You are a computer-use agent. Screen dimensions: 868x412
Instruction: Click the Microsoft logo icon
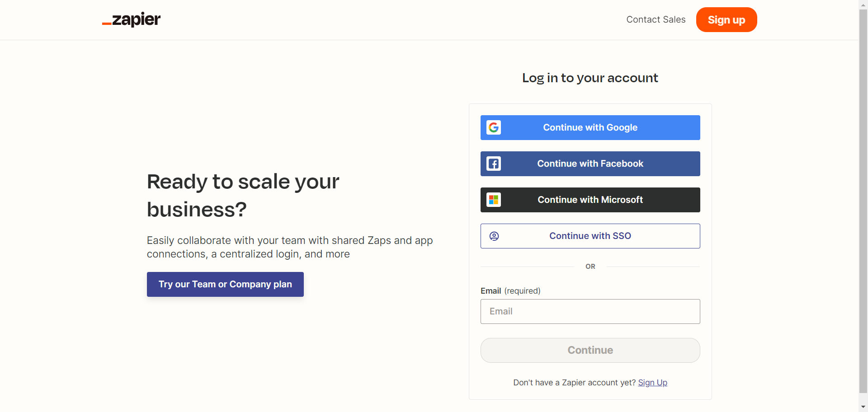point(494,200)
